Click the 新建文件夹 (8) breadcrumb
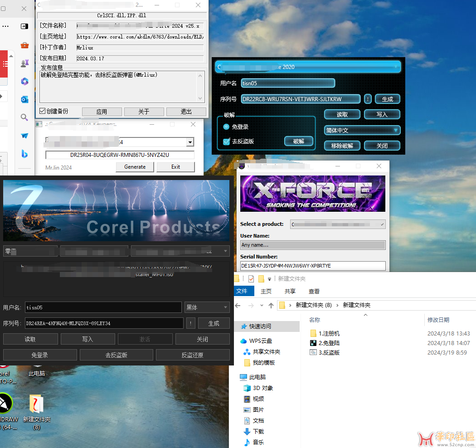This screenshot has width=476, height=448. point(314,305)
